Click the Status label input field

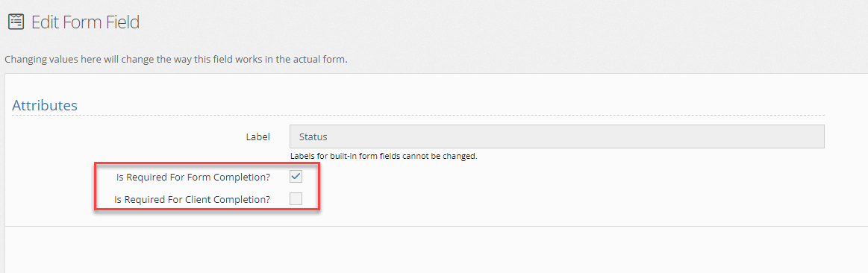coord(557,136)
